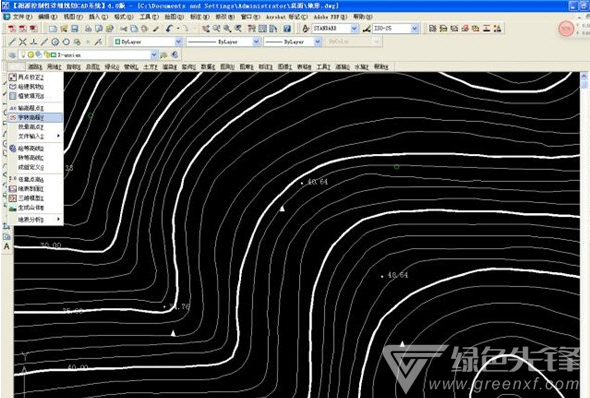The height and width of the screenshot is (398, 590).
Task: Toggle the layer freeze sun icon
Action: click(x=30, y=55)
